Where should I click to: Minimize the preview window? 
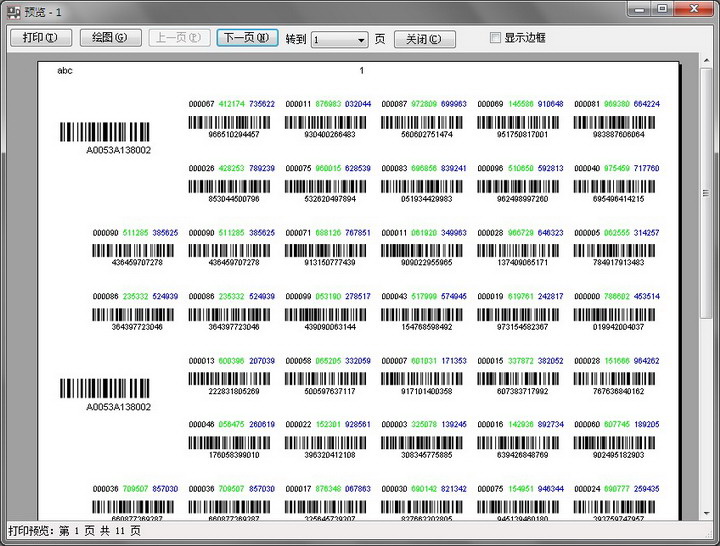[640, 9]
